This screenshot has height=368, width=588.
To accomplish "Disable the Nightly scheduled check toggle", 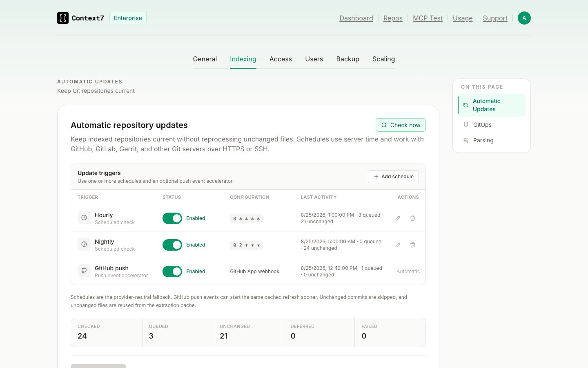I will pos(172,245).
